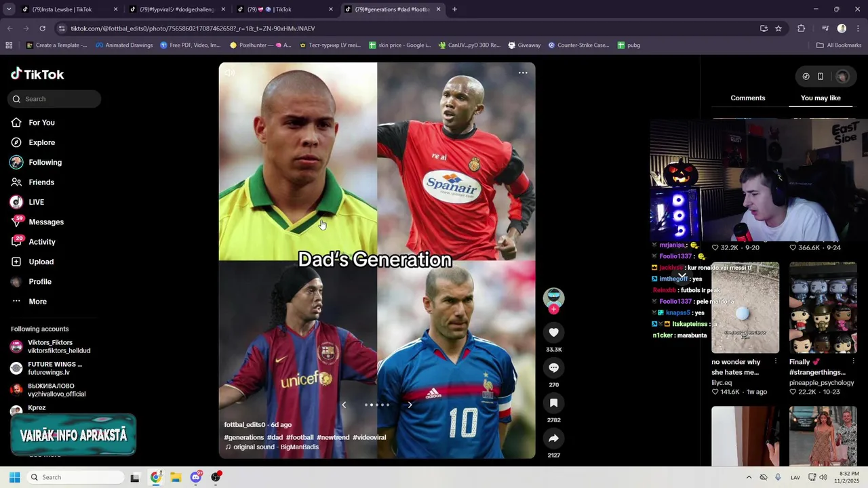Click the TikTok logo
Image resolution: width=868 pixels, height=488 pixels.
point(37,75)
